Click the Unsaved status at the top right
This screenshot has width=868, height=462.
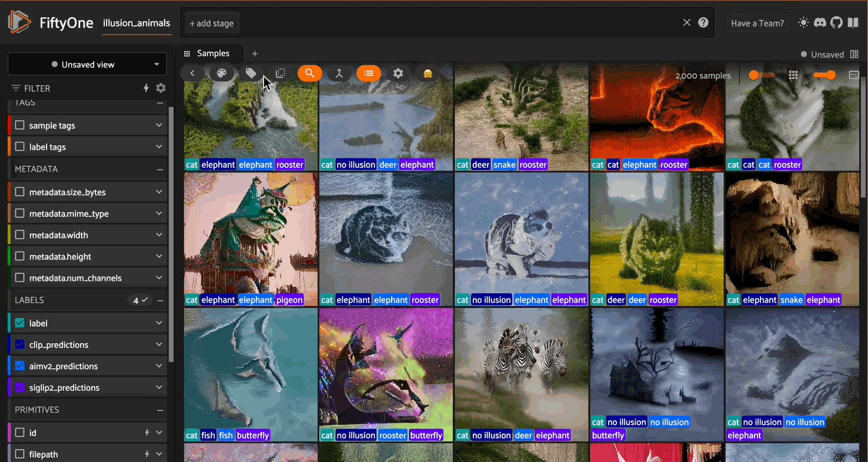tap(822, 54)
